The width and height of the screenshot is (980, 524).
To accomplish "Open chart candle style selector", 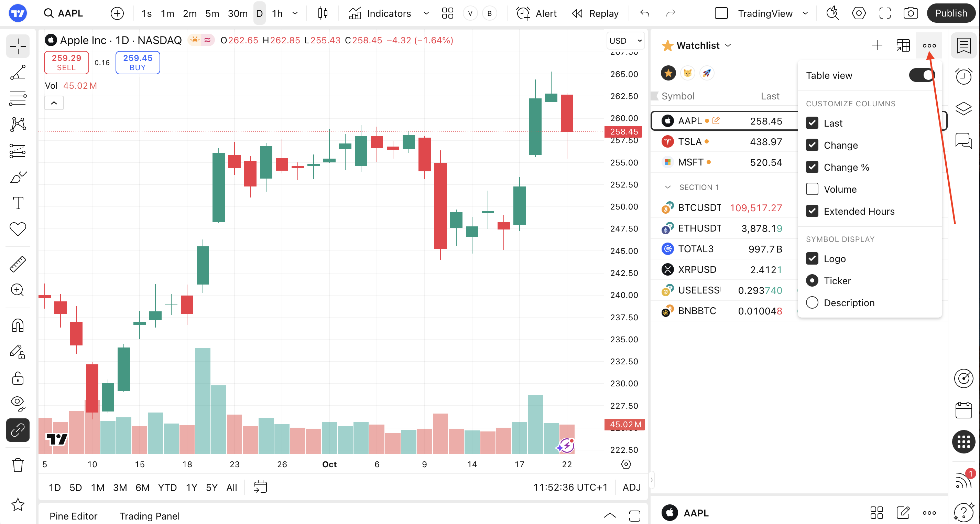I will pos(323,14).
